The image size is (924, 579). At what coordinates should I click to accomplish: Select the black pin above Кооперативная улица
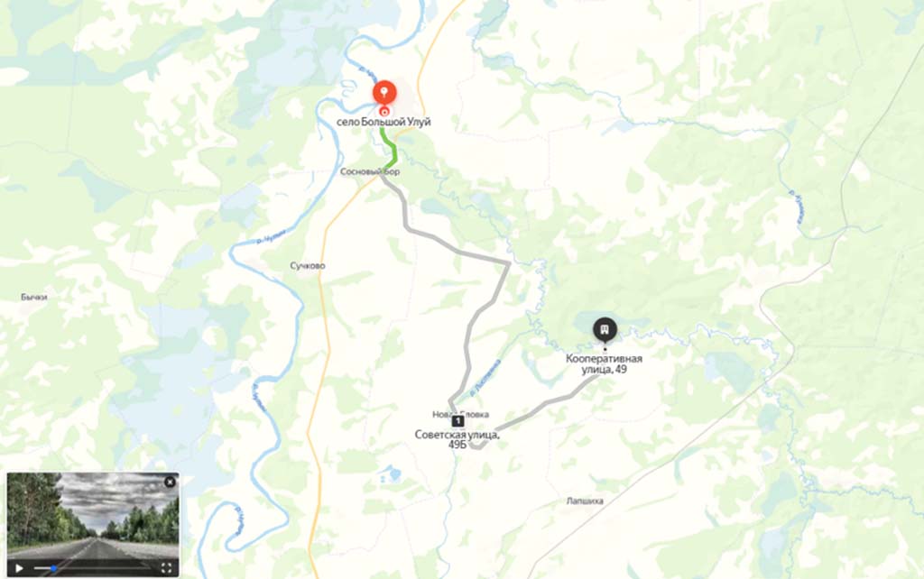click(x=605, y=330)
